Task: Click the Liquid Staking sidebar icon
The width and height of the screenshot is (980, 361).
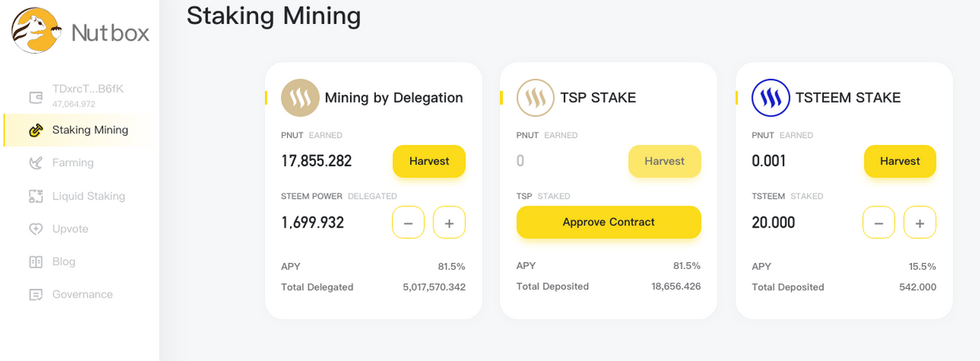Action: 35,196
